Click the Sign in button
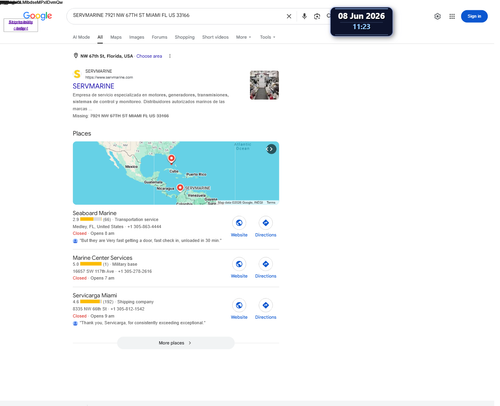The image size is (500, 406). click(474, 16)
